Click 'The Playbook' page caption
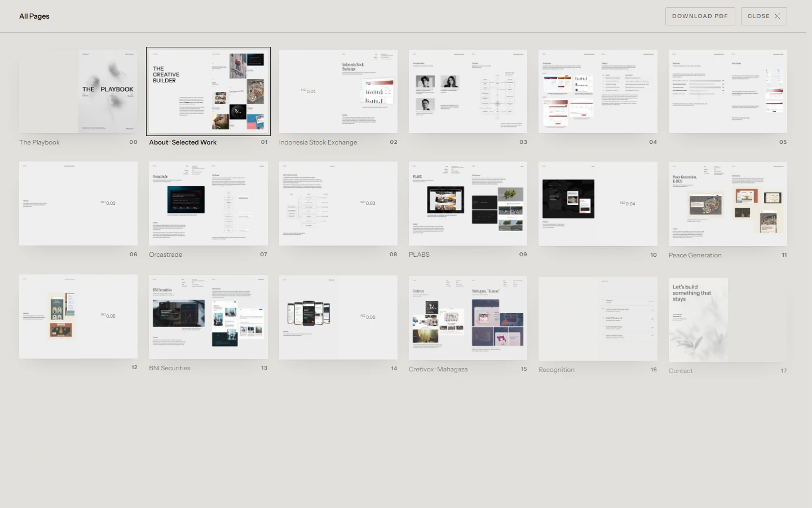The width and height of the screenshot is (812, 508). coord(39,142)
